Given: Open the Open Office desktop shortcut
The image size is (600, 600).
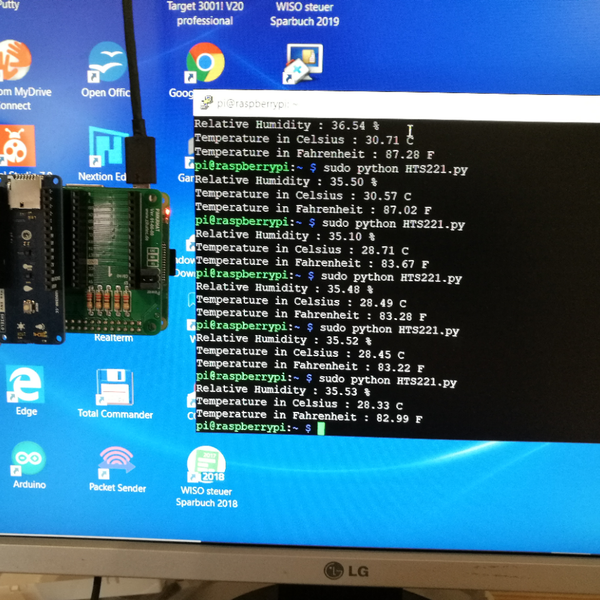Looking at the screenshot, I should [x=106, y=64].
